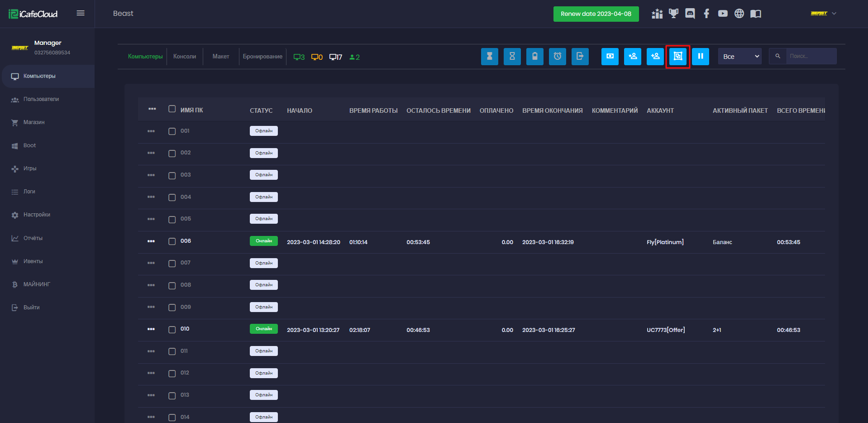The image size is (868, 423).
Task: Click the green users counter 2
Action: [355, 57]
